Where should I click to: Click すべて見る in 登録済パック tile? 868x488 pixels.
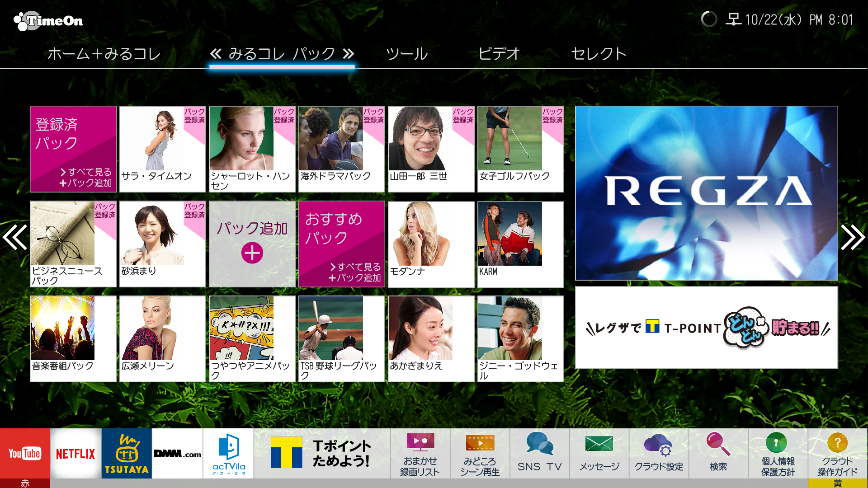86,172
